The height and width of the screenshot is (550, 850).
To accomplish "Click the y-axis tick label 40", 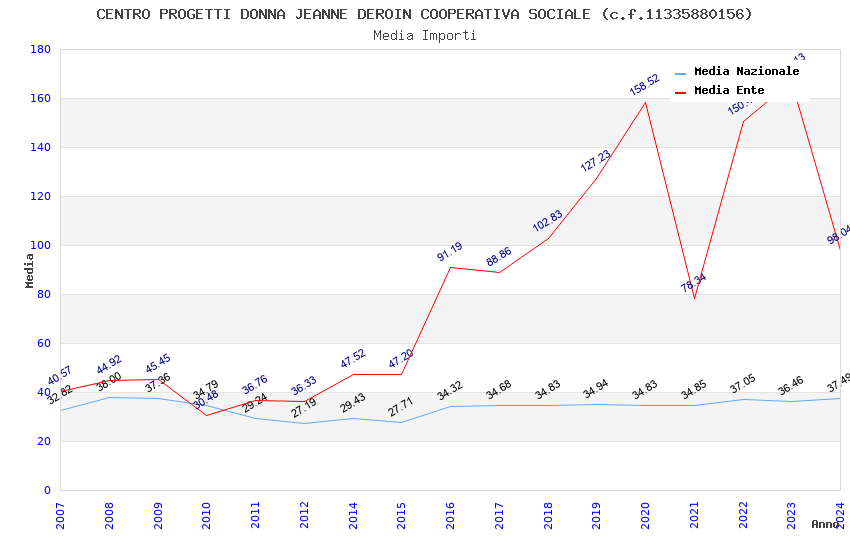I will pos(44,392).
